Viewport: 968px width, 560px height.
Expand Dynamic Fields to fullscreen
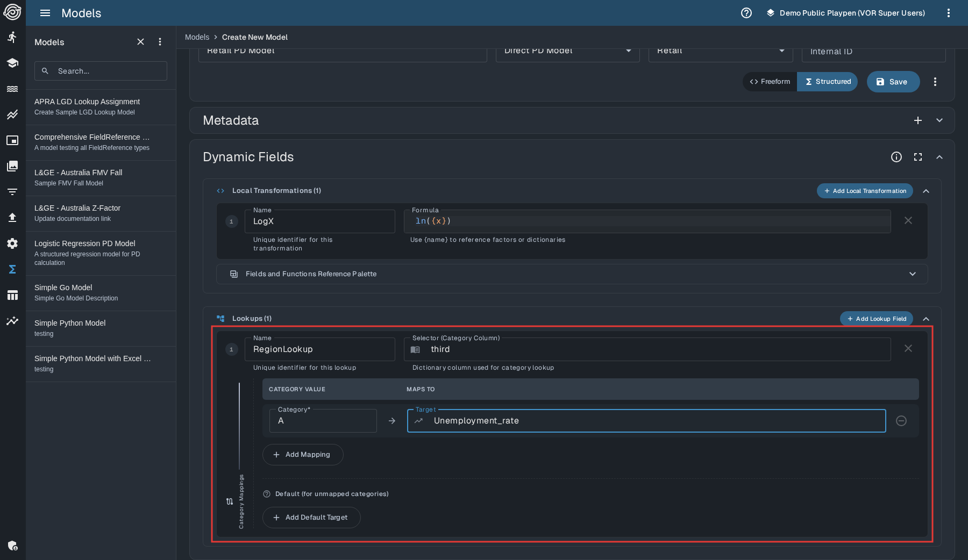pos(918,157)
